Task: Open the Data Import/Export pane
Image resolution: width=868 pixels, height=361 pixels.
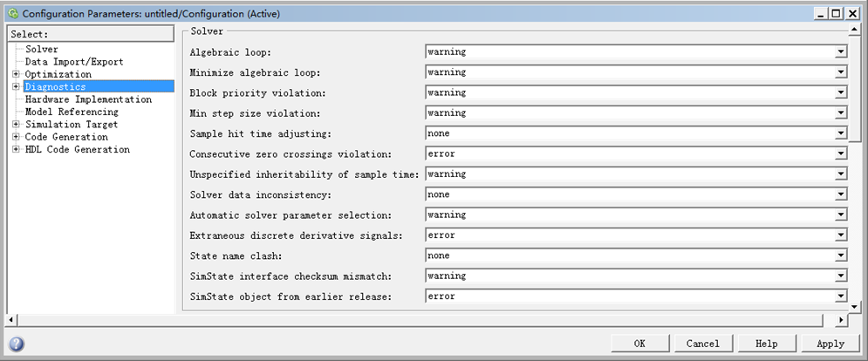Action: coord(74,62)
